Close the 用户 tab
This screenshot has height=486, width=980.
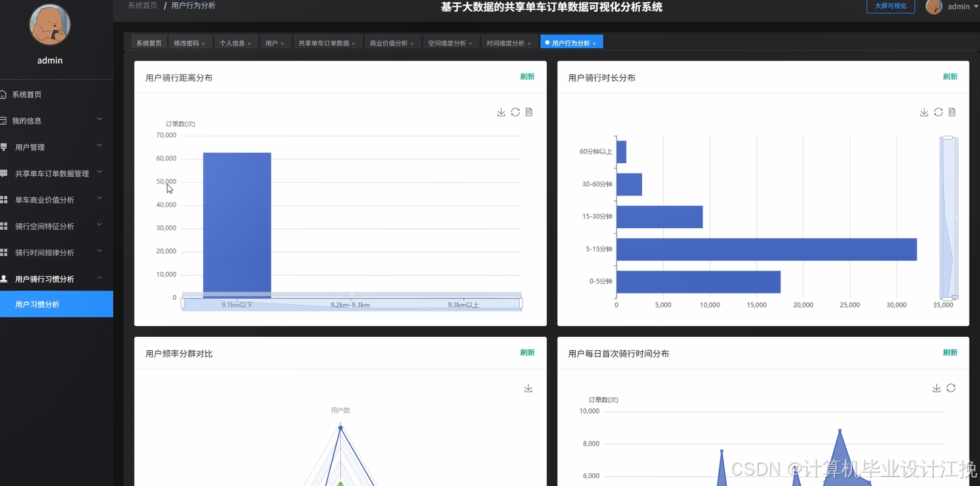pos(282,43)
